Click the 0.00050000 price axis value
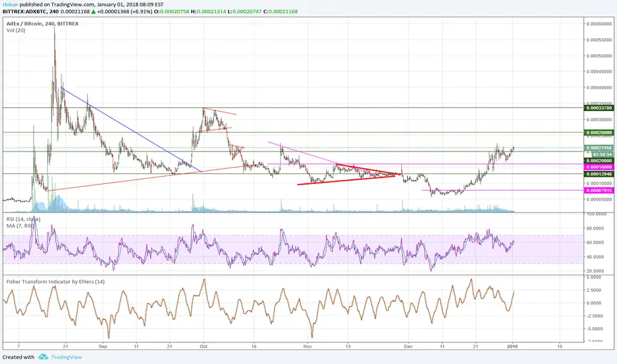The image size is (617, 364). 599,56
